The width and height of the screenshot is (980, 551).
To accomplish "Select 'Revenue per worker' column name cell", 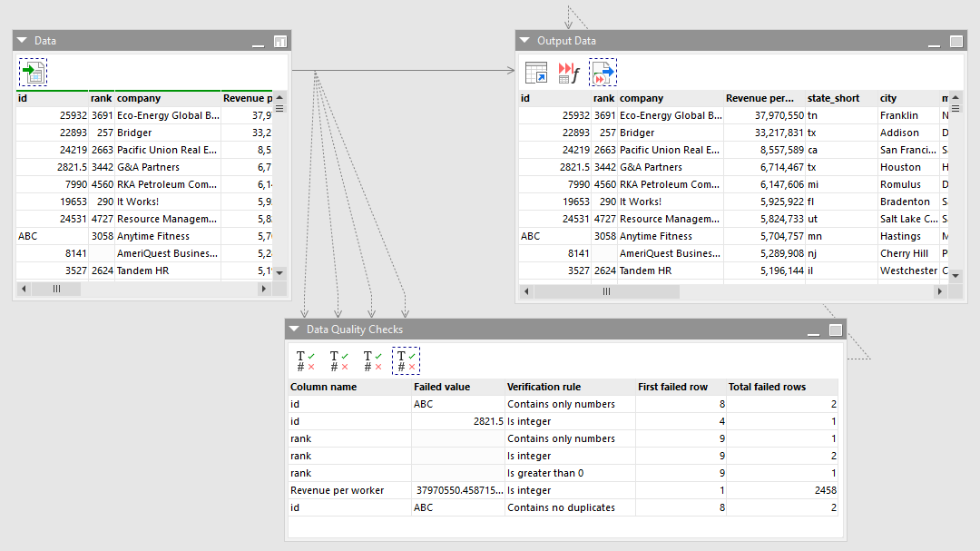I will pyautogui.click(x=349, y=490).
